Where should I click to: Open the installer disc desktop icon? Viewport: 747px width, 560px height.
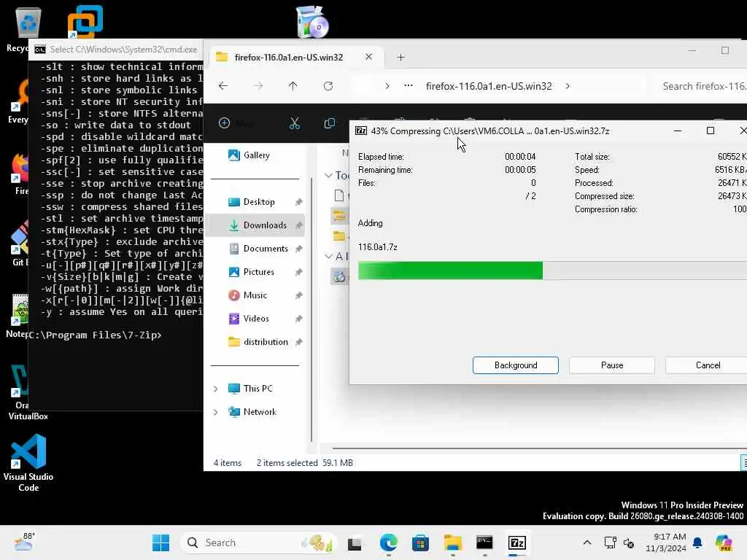(x=312, y=22)
